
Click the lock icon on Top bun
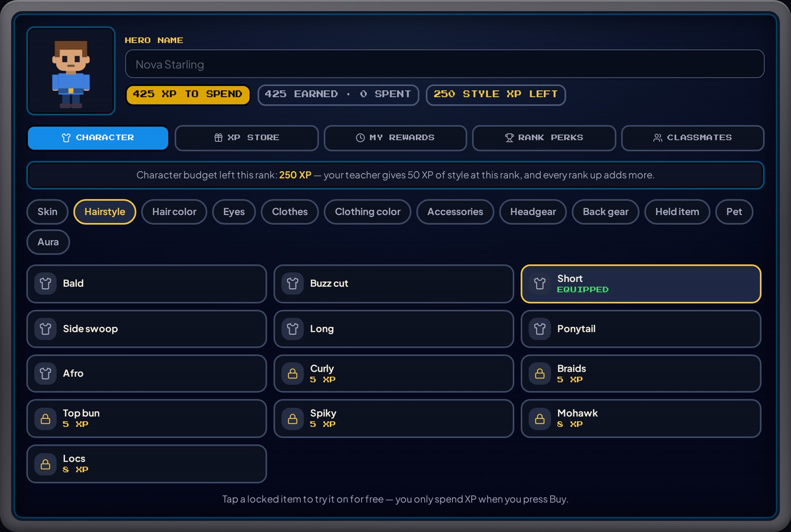click(x=45, y=418)
